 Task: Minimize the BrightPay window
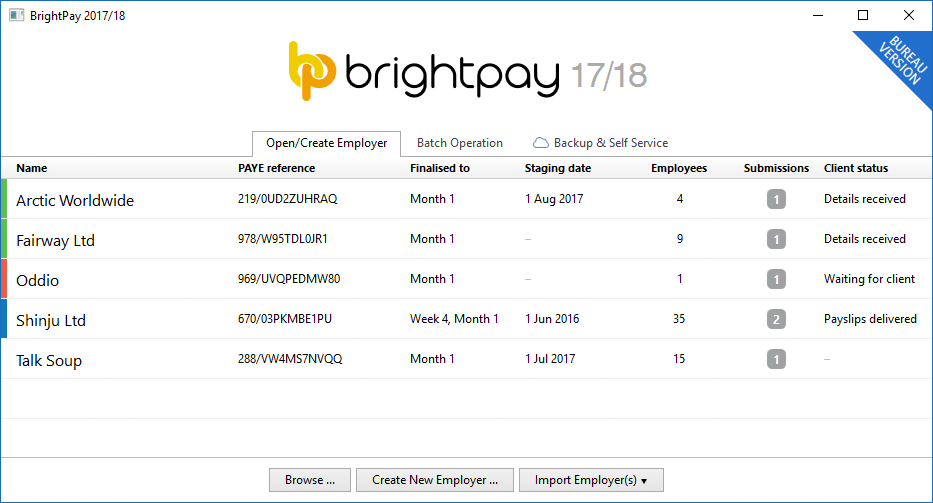pyautogui.click(x=818, y=15)
